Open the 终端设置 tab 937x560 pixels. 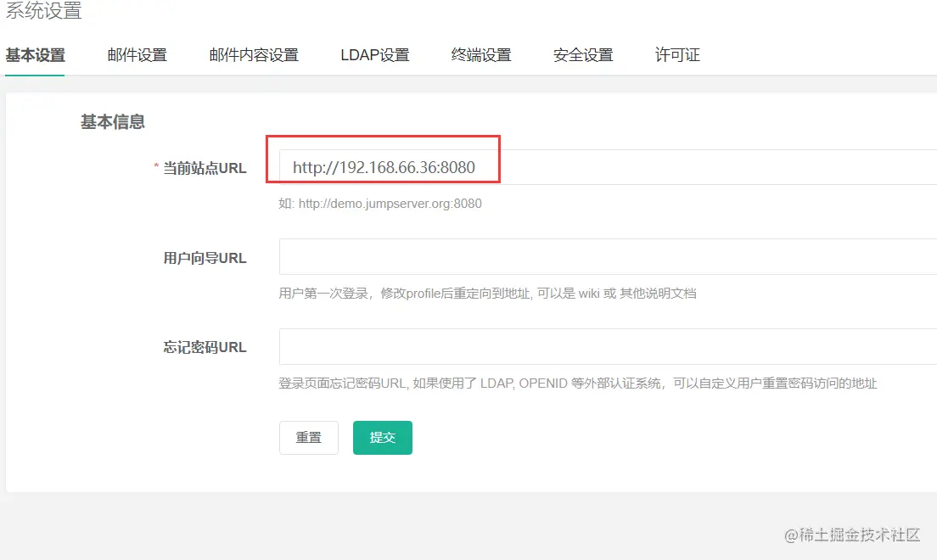481,55
